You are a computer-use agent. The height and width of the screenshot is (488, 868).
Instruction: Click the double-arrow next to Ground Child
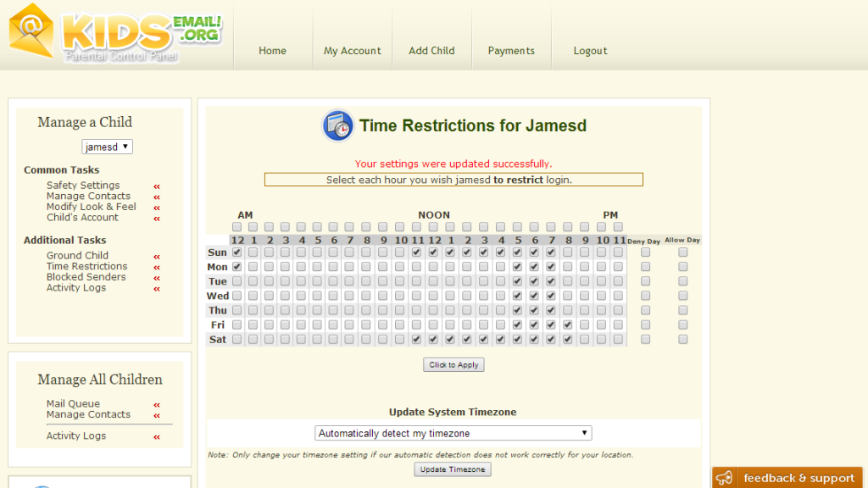pyautogui.click(x=155, y=255)
